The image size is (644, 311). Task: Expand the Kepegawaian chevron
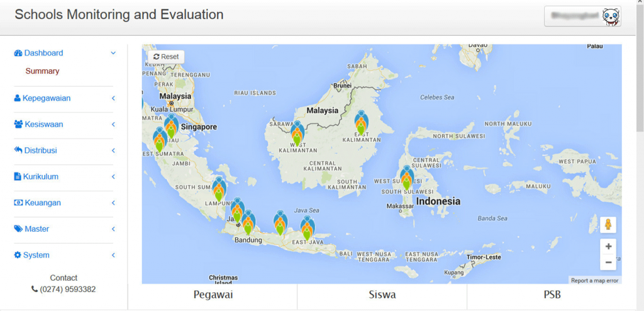(113, 98)
